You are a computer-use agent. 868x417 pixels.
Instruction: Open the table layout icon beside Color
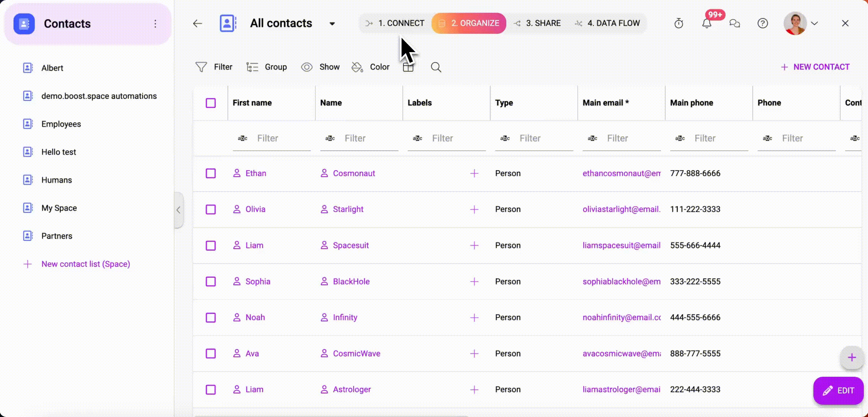coord(408,67)
